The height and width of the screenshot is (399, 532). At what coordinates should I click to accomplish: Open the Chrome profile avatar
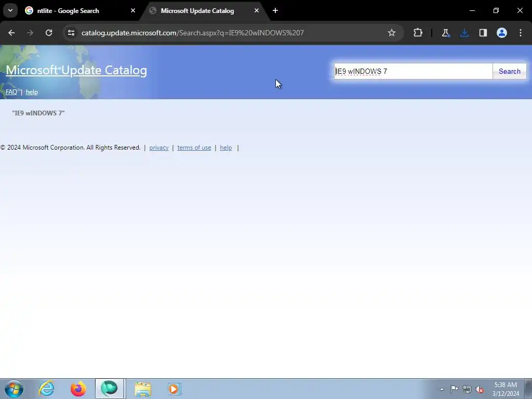502,33
